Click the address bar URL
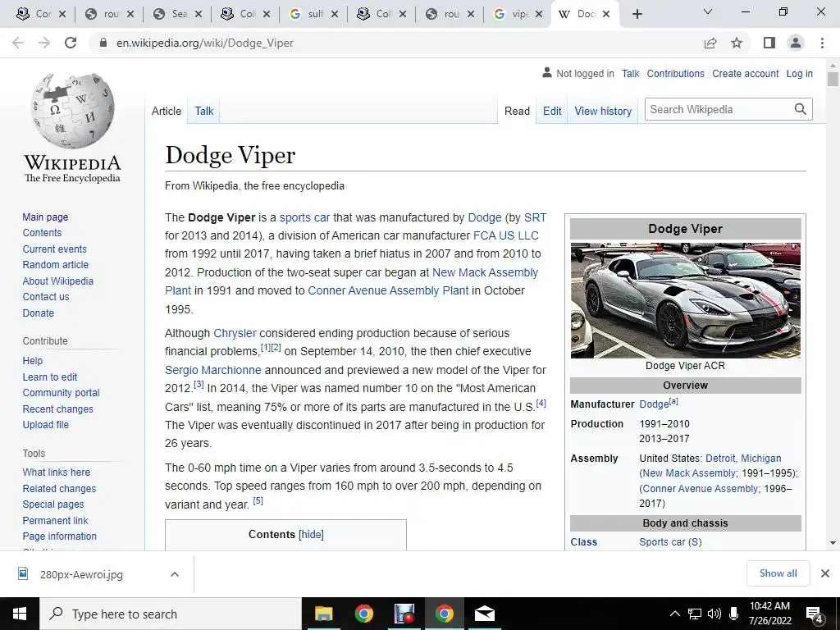Viewport: 840px width, 630px height. tap(204, 43)
